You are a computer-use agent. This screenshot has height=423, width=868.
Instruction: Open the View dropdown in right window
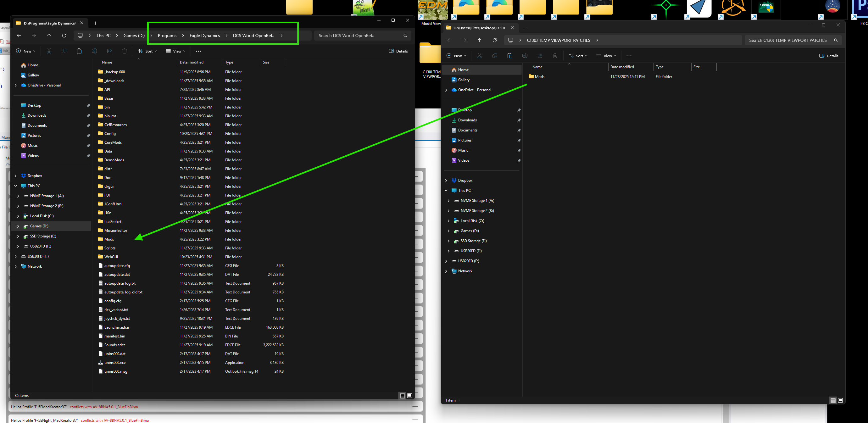click(606, 56)
